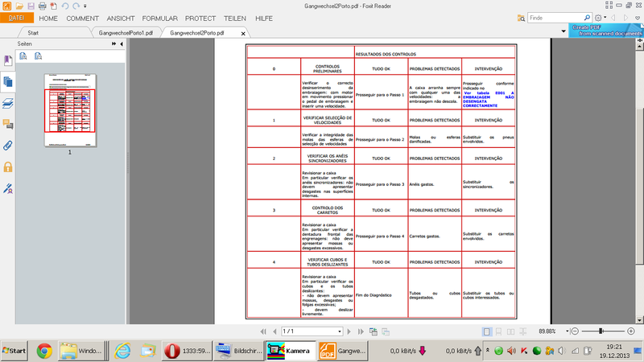Image resolution: width=644 pixels, height=362 pixels.
Task: Click the Security lock panel icon
Action: coord(8,167)
